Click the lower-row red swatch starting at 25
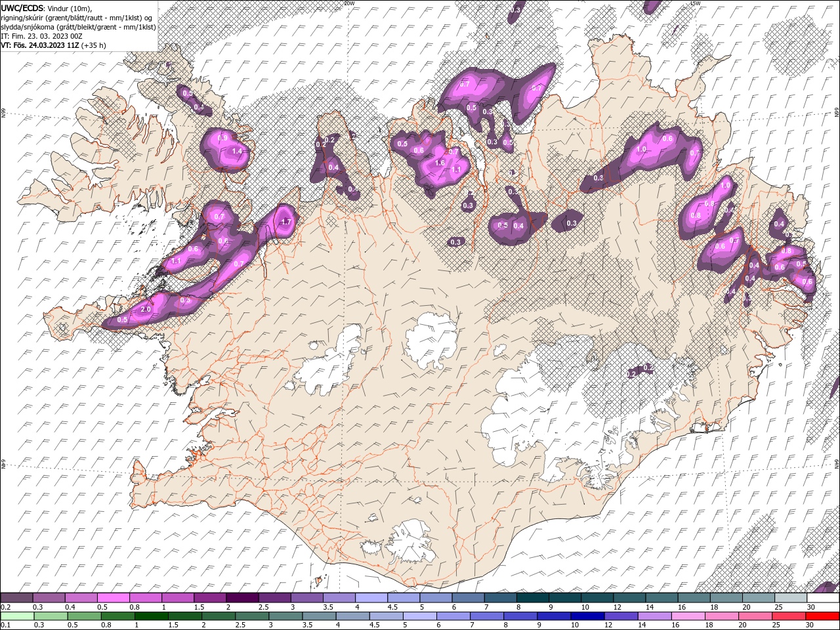The height and width of the screenshot is (630, 840). [x=789, y=616]
